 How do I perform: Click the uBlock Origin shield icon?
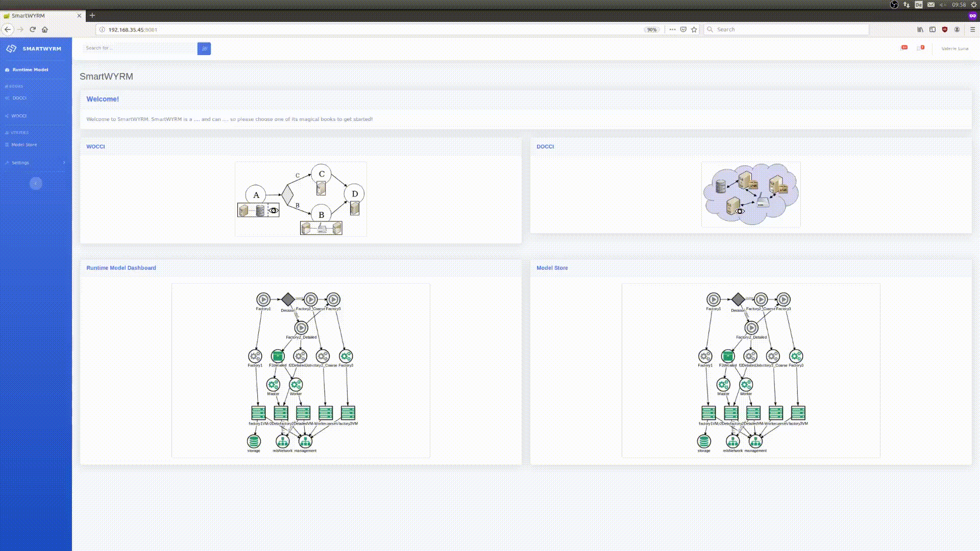point(945,30)
